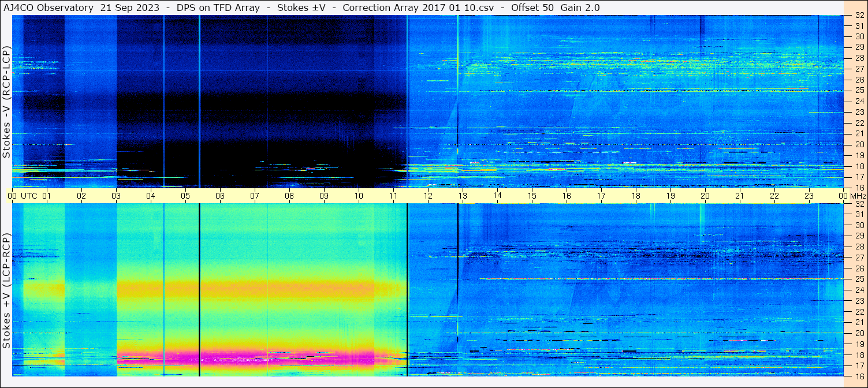Screen dimensions: 868x388
Task: Select 19 MHz tick on Stokes +V scale
Action: pos(859,344)
